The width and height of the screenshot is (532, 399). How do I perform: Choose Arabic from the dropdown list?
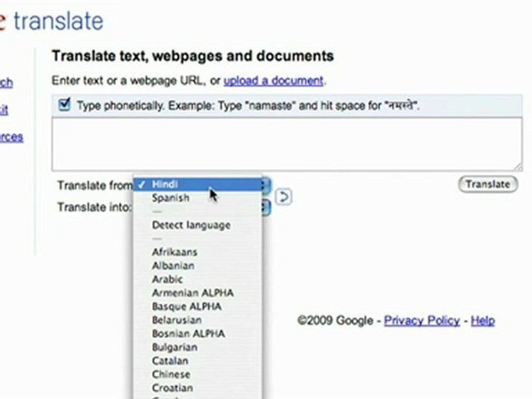coord(198,279)
